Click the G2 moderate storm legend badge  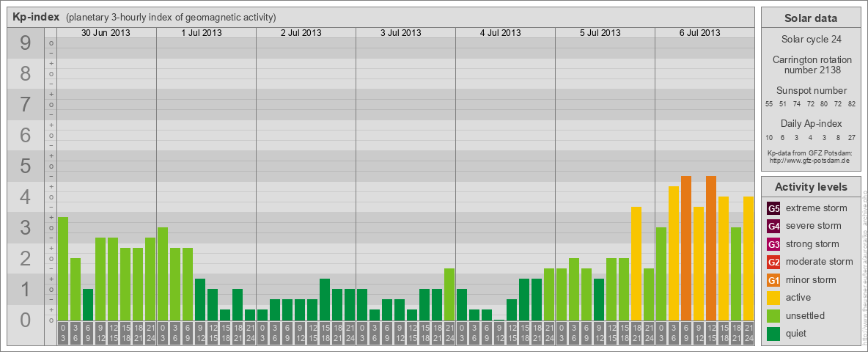pos(773,262)
